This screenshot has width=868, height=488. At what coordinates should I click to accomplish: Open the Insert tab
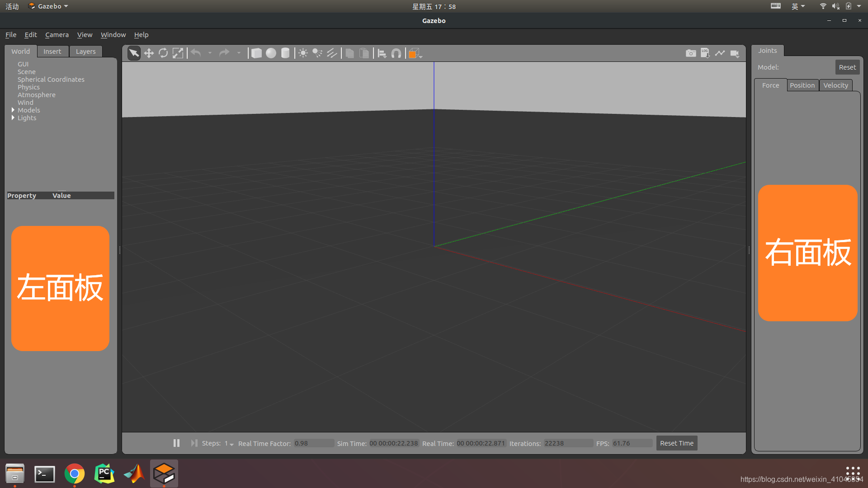pos(52,51)
